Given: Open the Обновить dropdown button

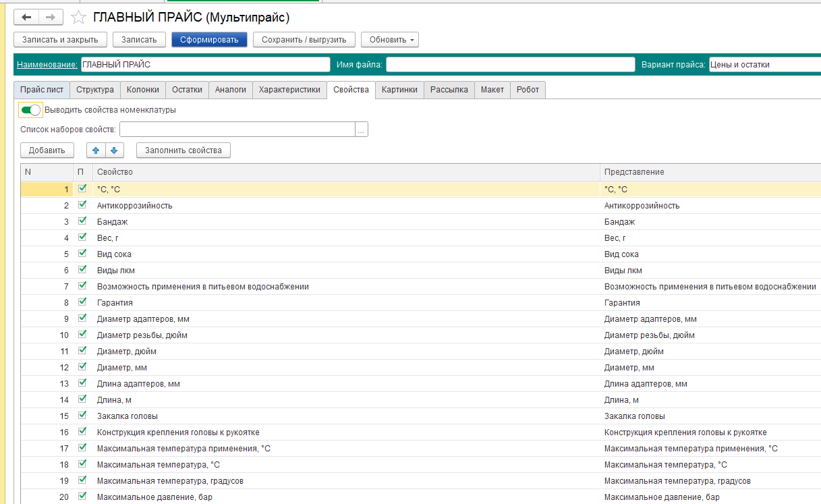Looking at the screenshot, I should 390,40.
